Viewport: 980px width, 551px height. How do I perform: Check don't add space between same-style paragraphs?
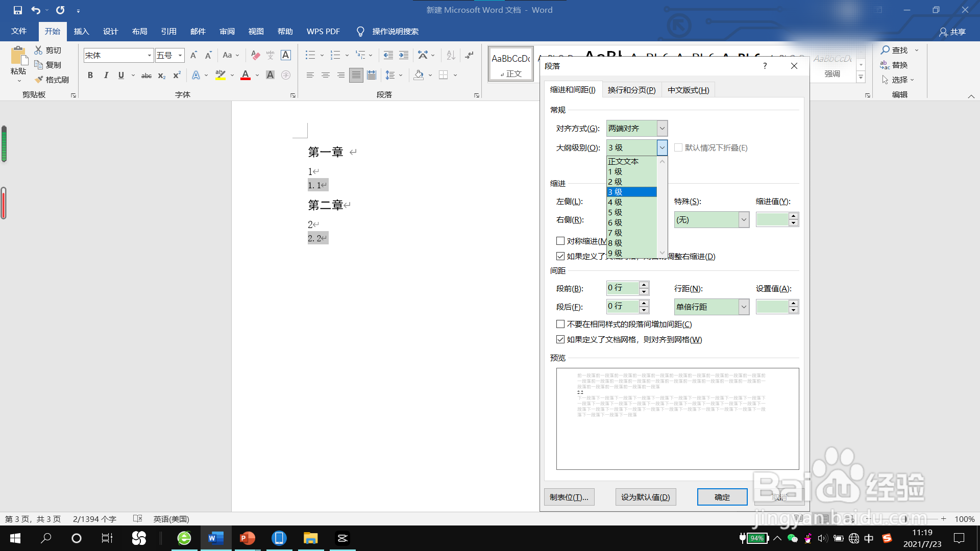click(x=560, y=324)
